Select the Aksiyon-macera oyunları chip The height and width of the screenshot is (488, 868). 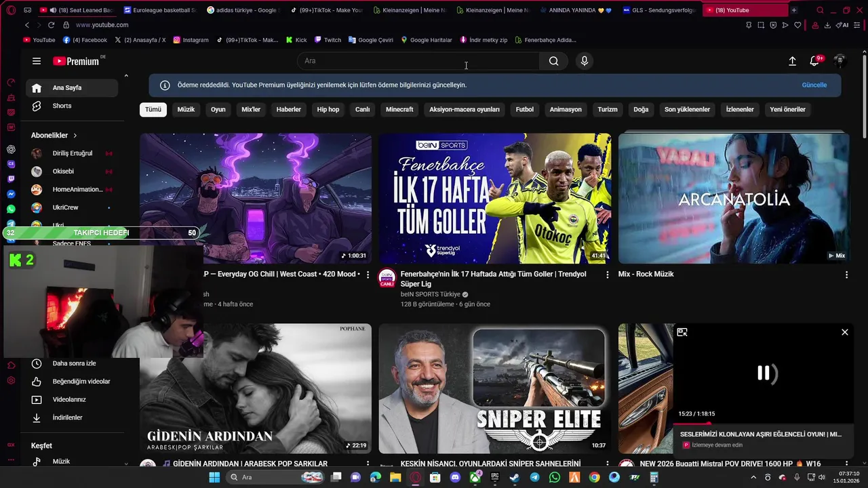pos(465,110)
